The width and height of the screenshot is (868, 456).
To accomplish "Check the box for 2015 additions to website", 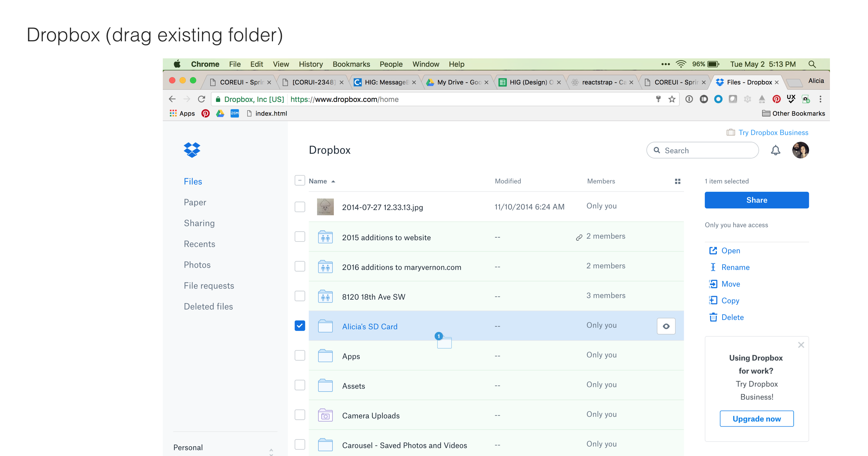I will pyautogui.click(x=299, y=237).
